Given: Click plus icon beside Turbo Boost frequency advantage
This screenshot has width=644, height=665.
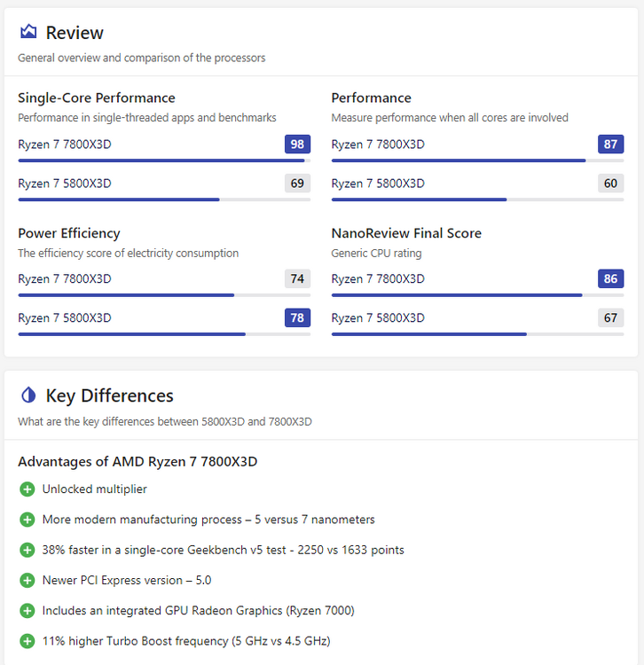Looking at the screenshot, I should click(27, 641).
